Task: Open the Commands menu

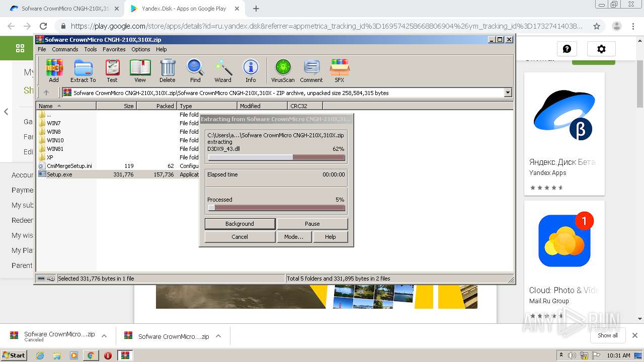Action: pos(65,49)
